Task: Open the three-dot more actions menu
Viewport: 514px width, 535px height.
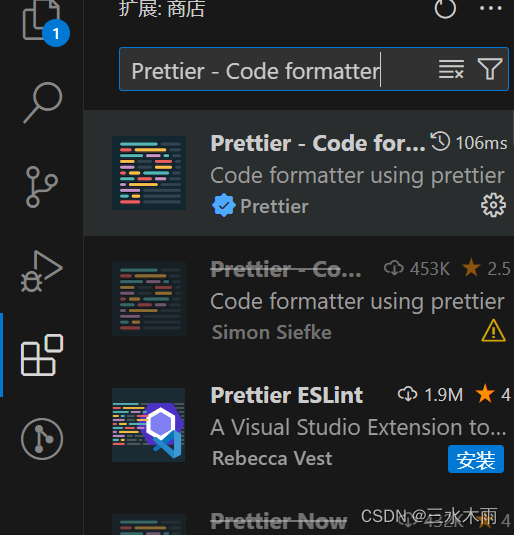Action: coord(491,8)
